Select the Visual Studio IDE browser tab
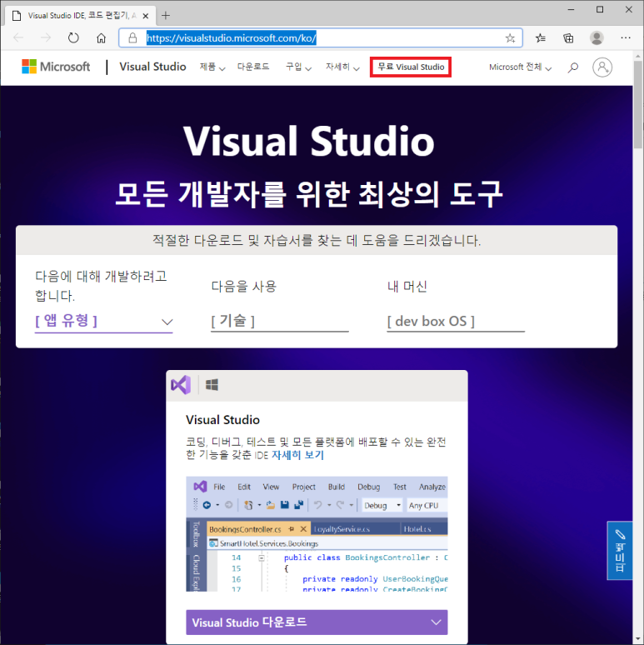Viewport: 644px width, 645px height. pyautogui.click(x=81, y=16)
